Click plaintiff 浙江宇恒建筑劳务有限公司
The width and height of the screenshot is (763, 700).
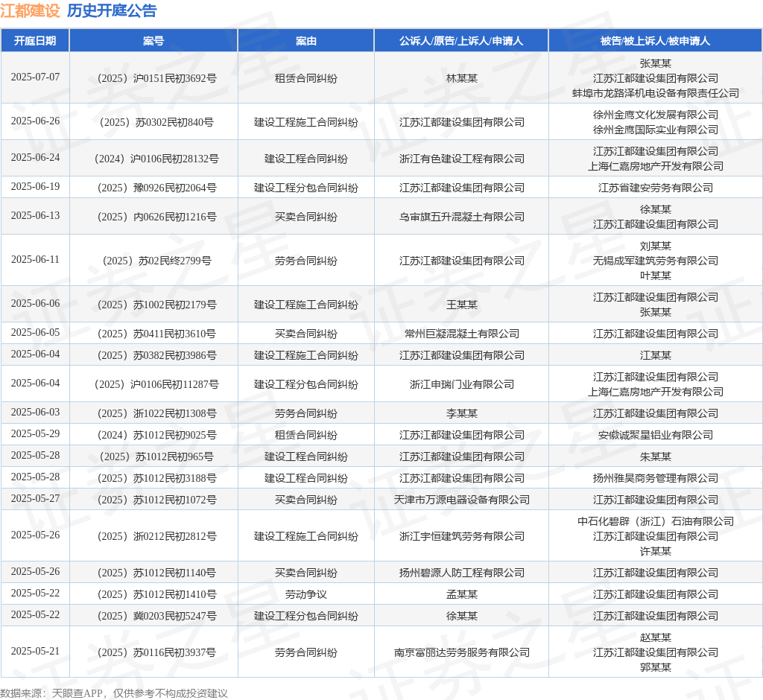[462, 536]
